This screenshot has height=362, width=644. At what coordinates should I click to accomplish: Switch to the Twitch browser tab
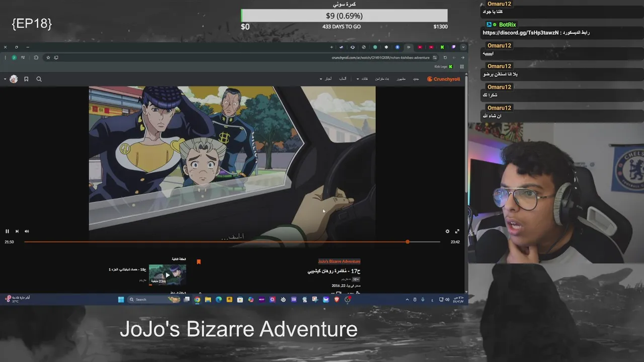click(x=454, y=47)
